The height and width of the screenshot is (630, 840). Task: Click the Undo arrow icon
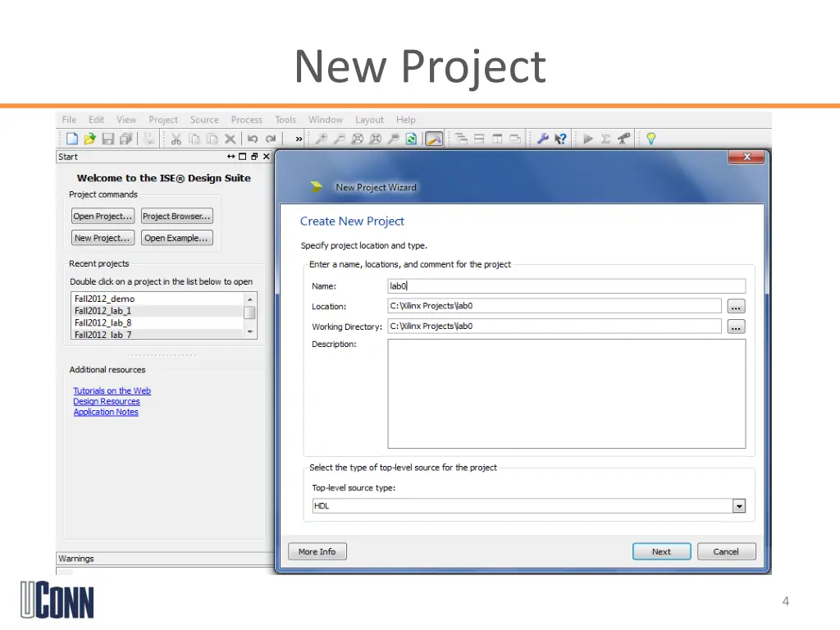pyautogui.click(x=253, y=139)
